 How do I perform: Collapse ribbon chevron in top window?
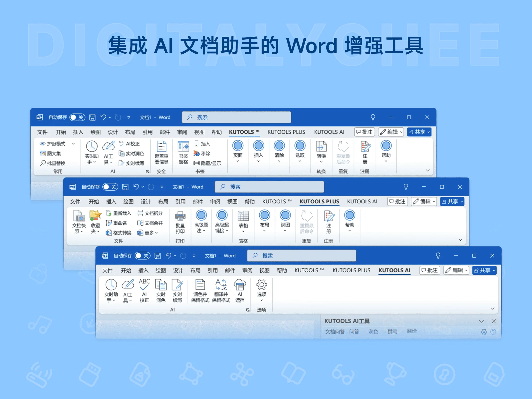(427, 170)
